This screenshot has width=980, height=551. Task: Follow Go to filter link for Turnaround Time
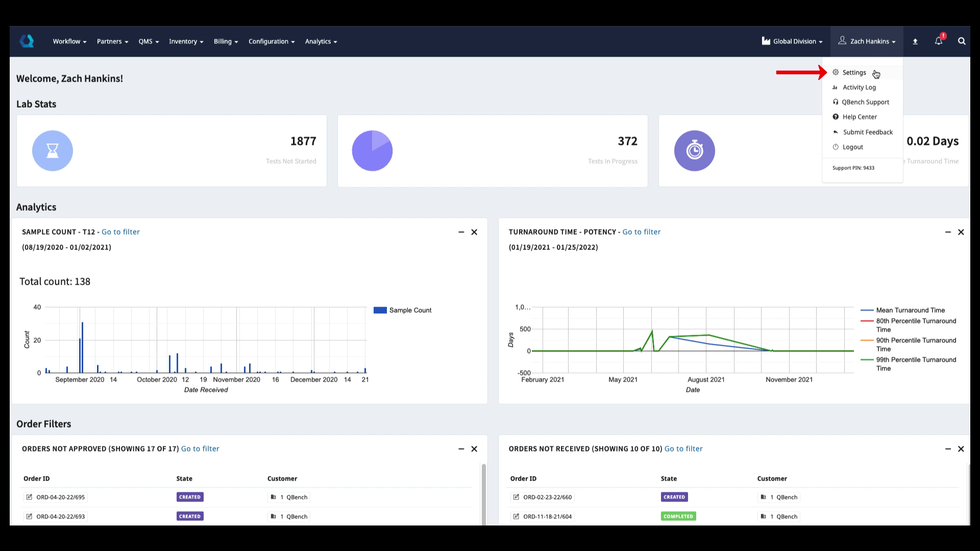click(641, 232)
